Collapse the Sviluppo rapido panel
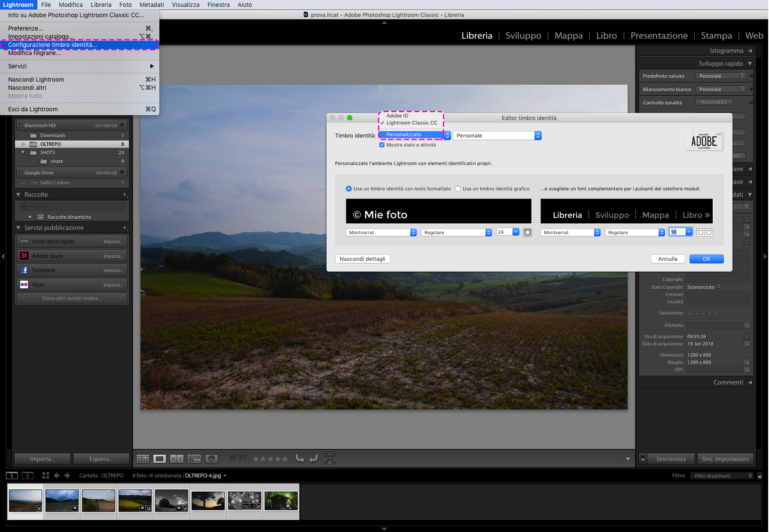The height and width of the screenshot is (532, 769). [x=750, y=64]
